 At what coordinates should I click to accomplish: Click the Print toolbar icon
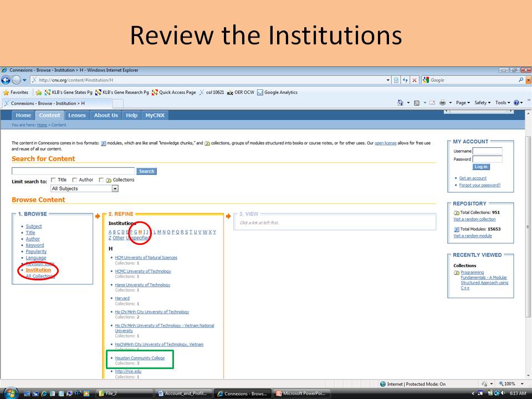[442, 103]
